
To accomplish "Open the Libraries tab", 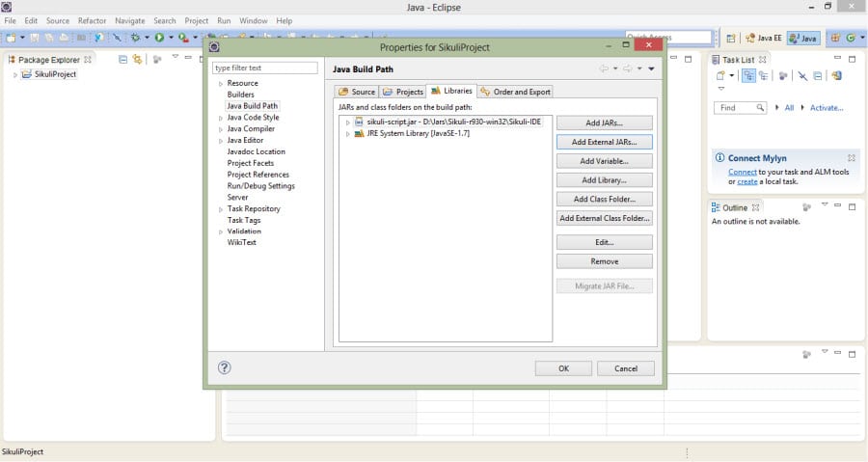I will click(451, 91).
